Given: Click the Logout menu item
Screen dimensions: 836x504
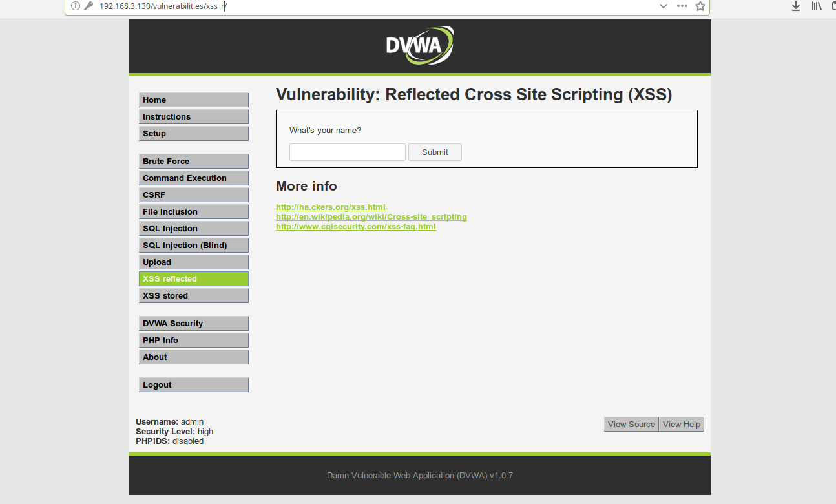Looking at the screenshot, I should click(x=194, y=385).
